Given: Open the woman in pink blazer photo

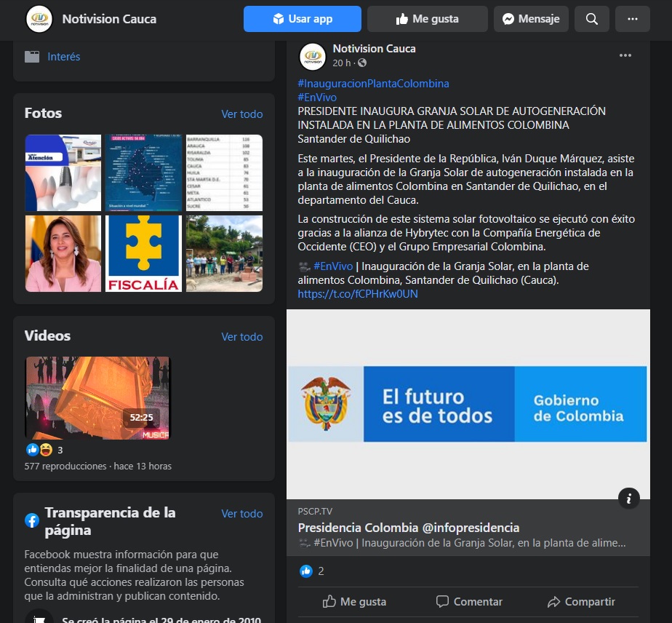Looking at the screenshot, I should tap(63, 253).
